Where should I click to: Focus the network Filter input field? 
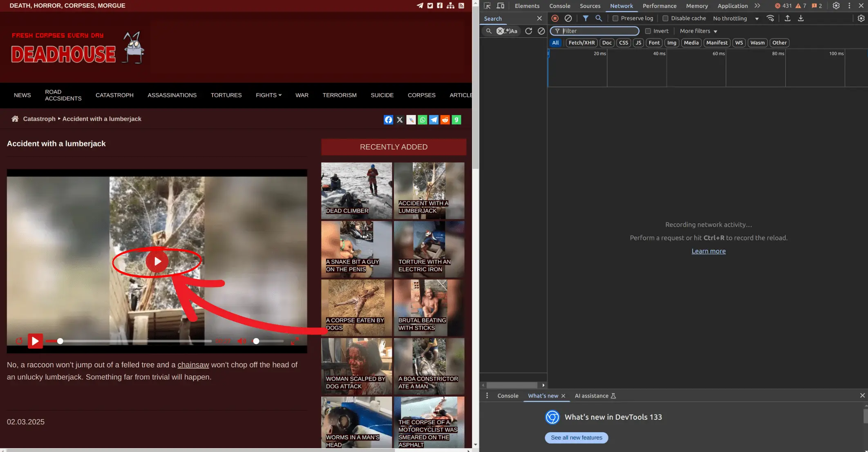[x=595, y=31]
